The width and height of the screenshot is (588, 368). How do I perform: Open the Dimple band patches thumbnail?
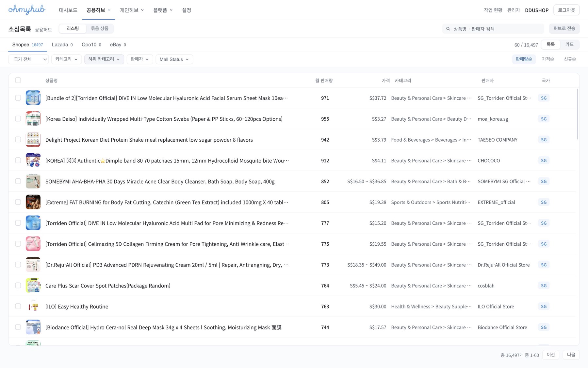click(x=33, y=160)
